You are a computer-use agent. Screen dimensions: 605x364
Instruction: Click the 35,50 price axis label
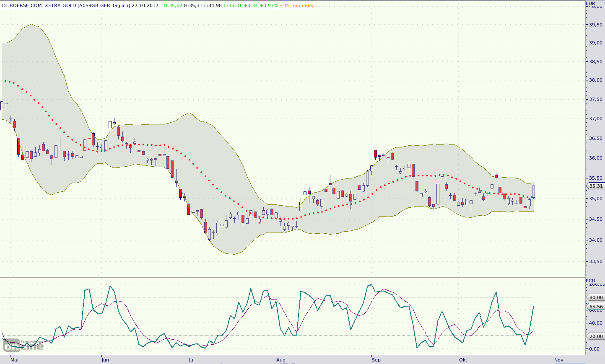596,178
